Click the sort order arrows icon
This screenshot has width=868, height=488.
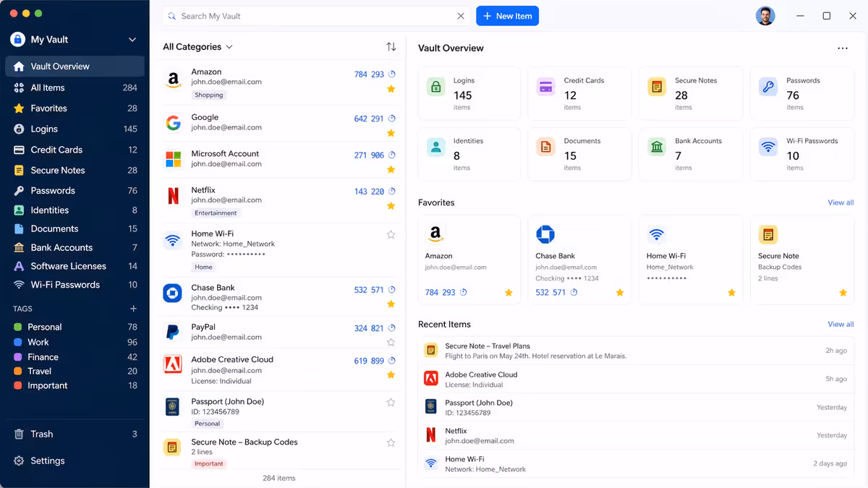(391, 47)
